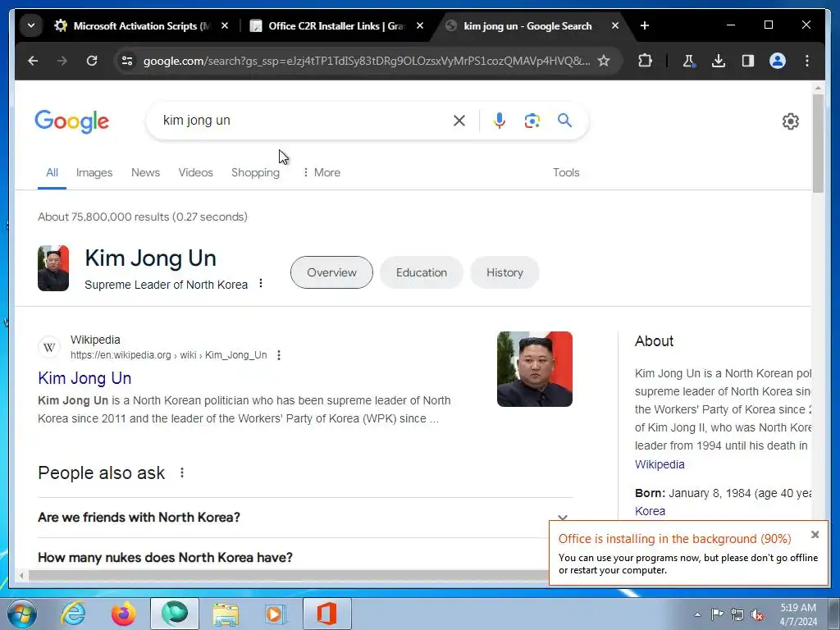Image resolution: width=840 pixels, height=630 pixels.
Task: Go back to previous page
Action: pos(33,61)
